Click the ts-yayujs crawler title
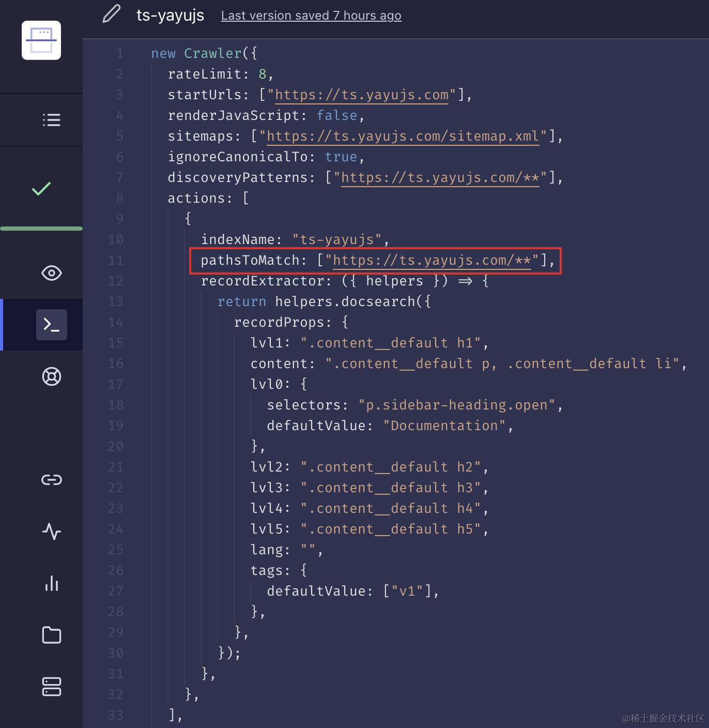709x728 pixels. click(x=170, y=16)
